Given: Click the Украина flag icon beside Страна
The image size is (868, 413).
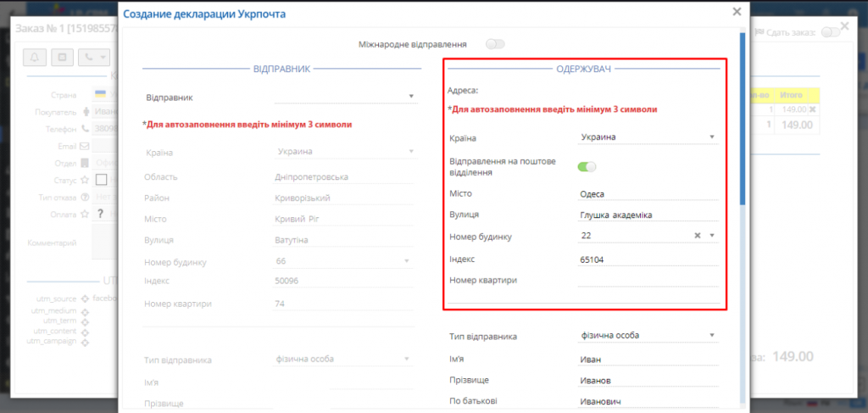Looking at the screenshot, I should 101,94.
